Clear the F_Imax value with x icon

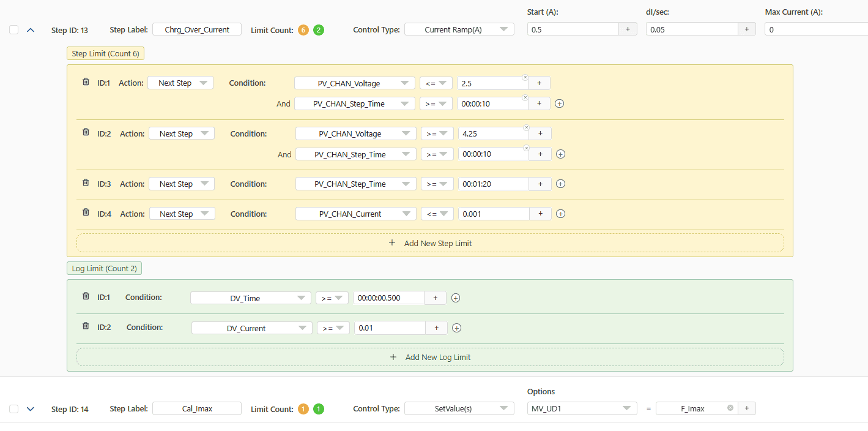tap(730, 408)
